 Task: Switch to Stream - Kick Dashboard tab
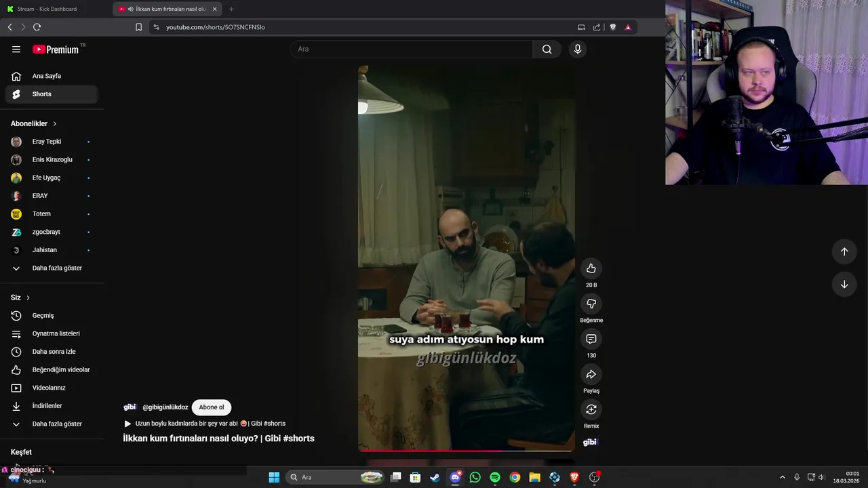tap(47, 9)
